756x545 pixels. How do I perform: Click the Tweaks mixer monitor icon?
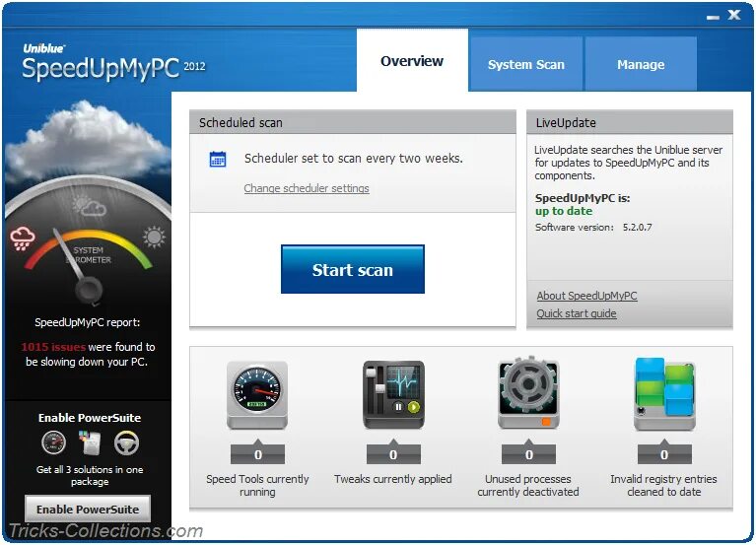pos(393,394)
